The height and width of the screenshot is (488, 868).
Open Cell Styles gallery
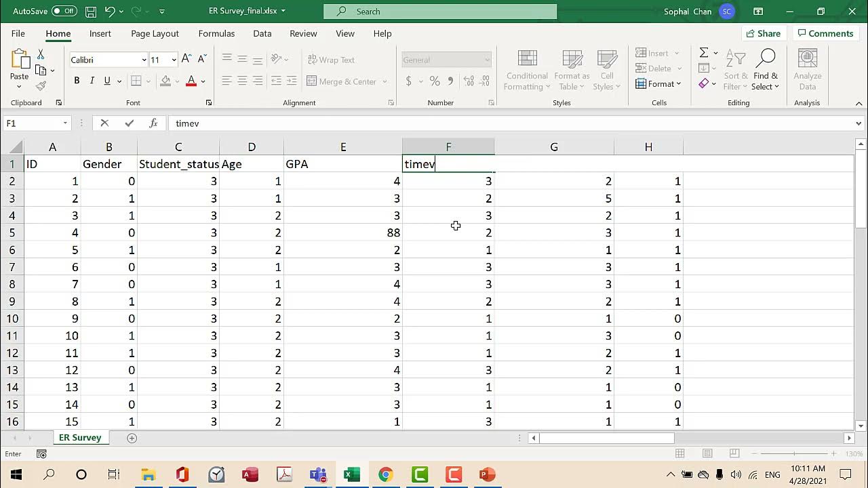coord(607,70)
